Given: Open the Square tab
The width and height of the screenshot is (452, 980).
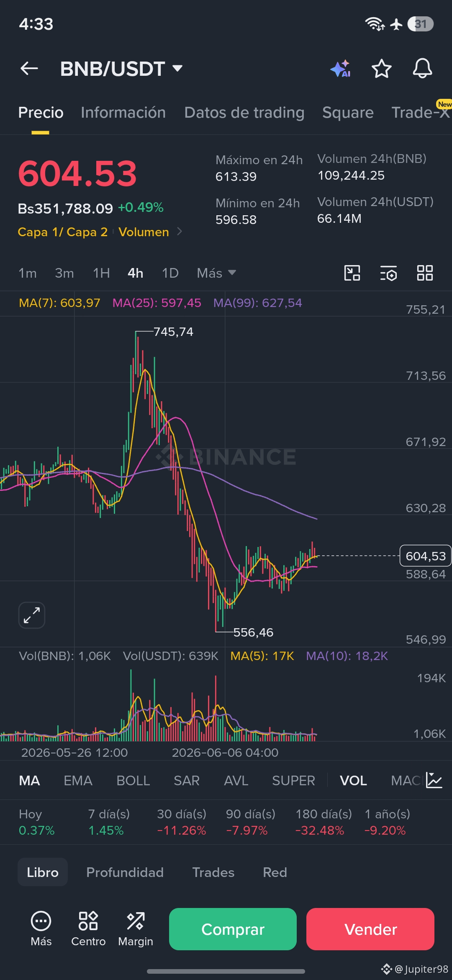Looking at the screenshot, I should (348, 113).
